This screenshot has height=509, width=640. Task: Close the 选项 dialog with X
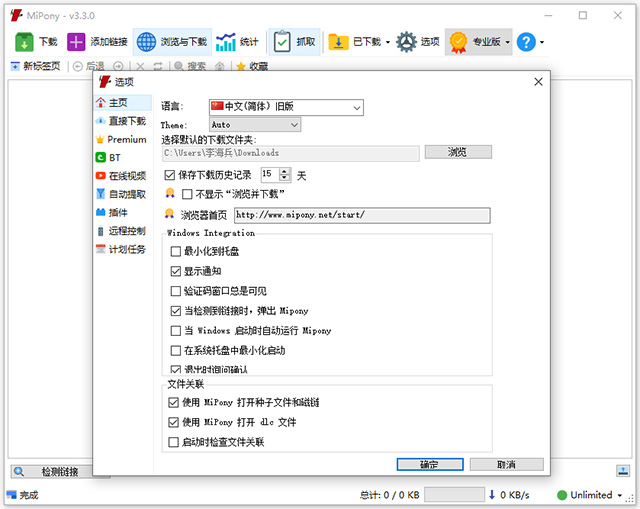(x=538, y=82)
